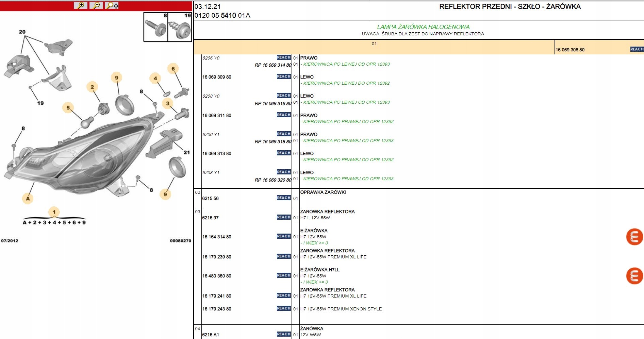Screen dimensions: 644x339
Task: Click the zoom in magnifier icon
Action: tap(81, 5)
